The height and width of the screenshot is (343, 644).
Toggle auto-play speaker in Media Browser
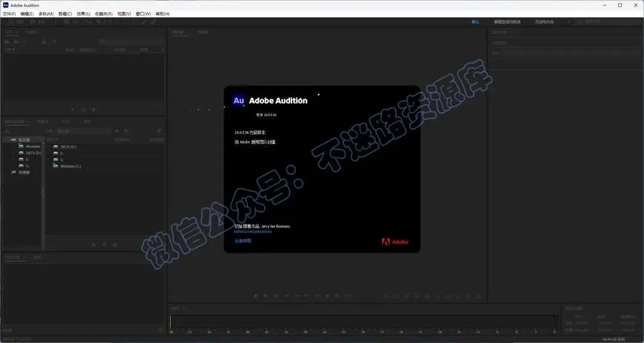click(115, 245)
